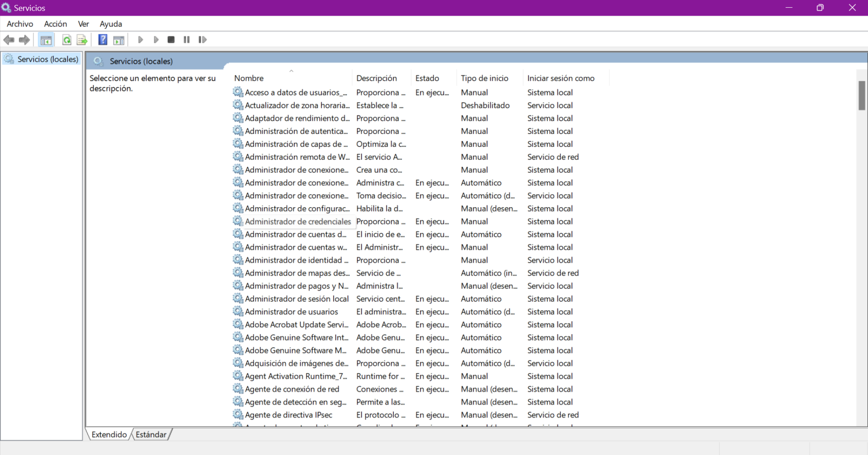The height and width of the screenshot is (455, 868).
Task: Click gear icon of Adobe Acrobat Update Service
Action: click(x=238, y=324)
